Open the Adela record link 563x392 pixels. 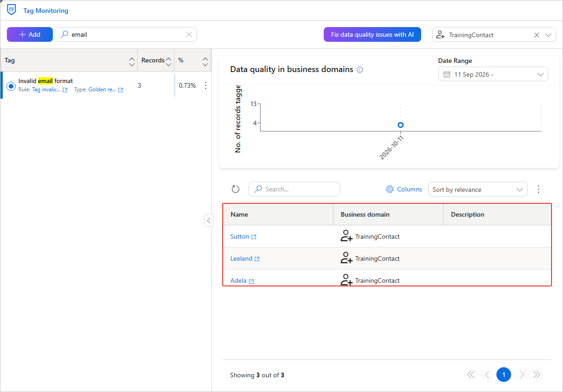[x=238, y=281]
